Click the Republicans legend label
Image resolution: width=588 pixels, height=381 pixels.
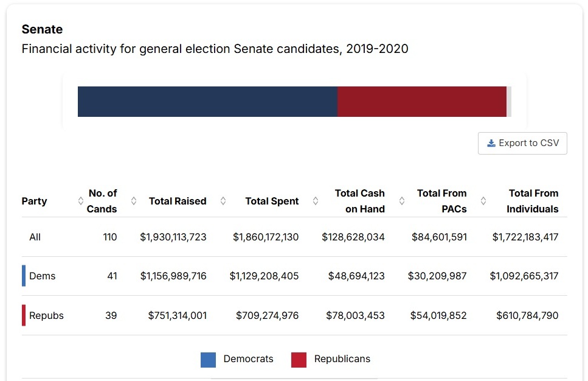pyautogui.click(x=342, y=359)
